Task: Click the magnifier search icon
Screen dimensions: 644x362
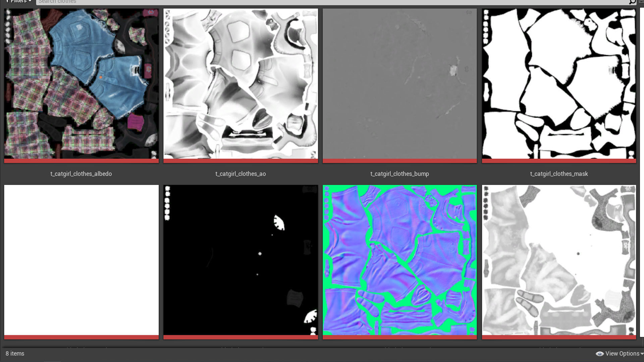Action: pos(632,2)
